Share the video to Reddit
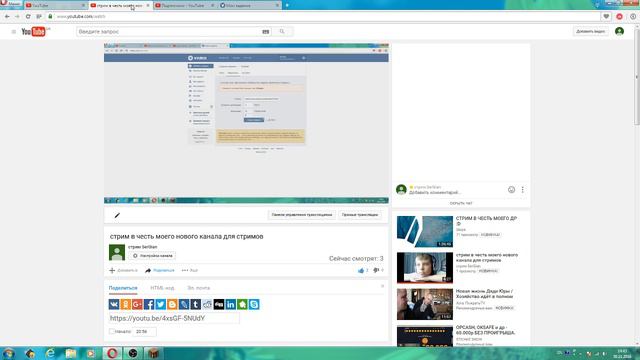 click(207, 304)
